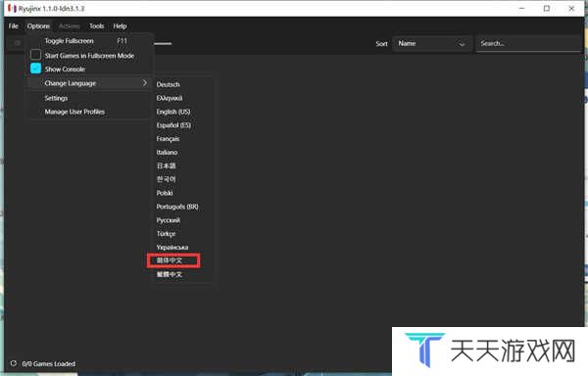Image resolution: width=588 pixels, height=376 pixels.
Task: Uncheck the Show Console checkbox
Action: [x=35, y=69]
